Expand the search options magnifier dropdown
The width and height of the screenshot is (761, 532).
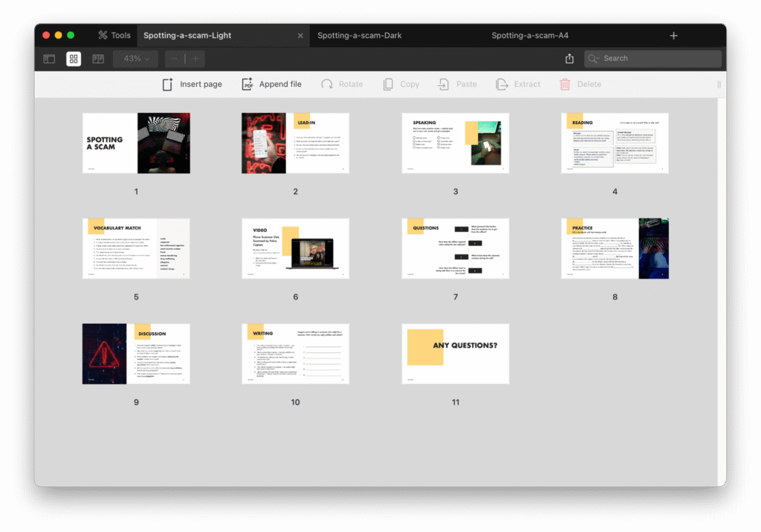pos(594,59)
